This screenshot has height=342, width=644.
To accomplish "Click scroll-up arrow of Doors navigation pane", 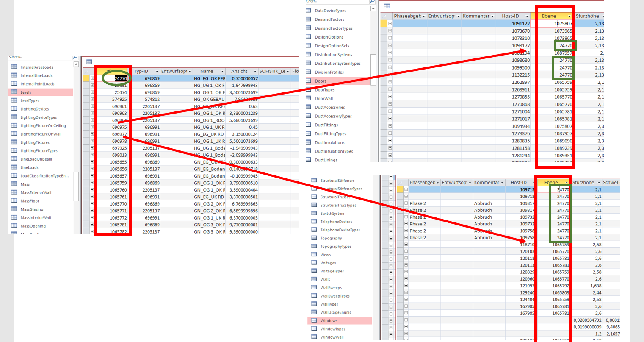I will (373, 8).
